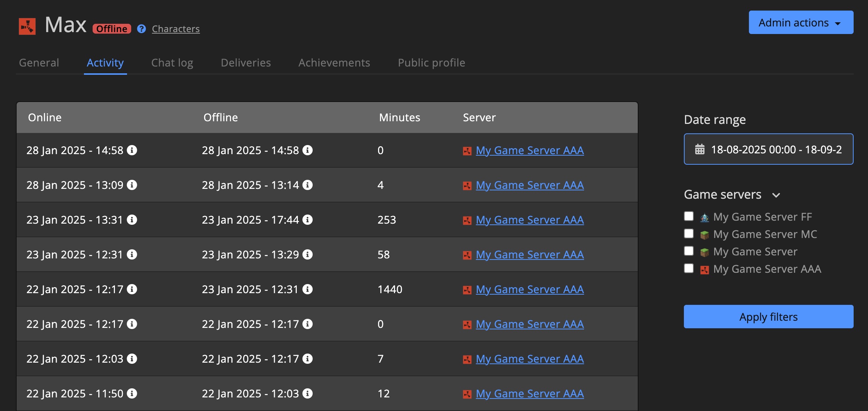Click the blue question mark help icon
868x411 pixels.
coord(141,29)
